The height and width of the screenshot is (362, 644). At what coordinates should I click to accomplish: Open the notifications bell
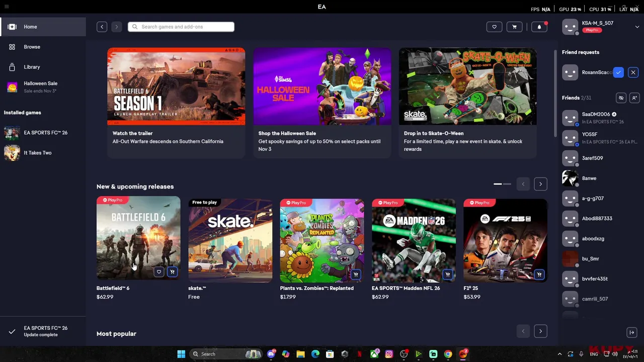click(x=539, y=27)
